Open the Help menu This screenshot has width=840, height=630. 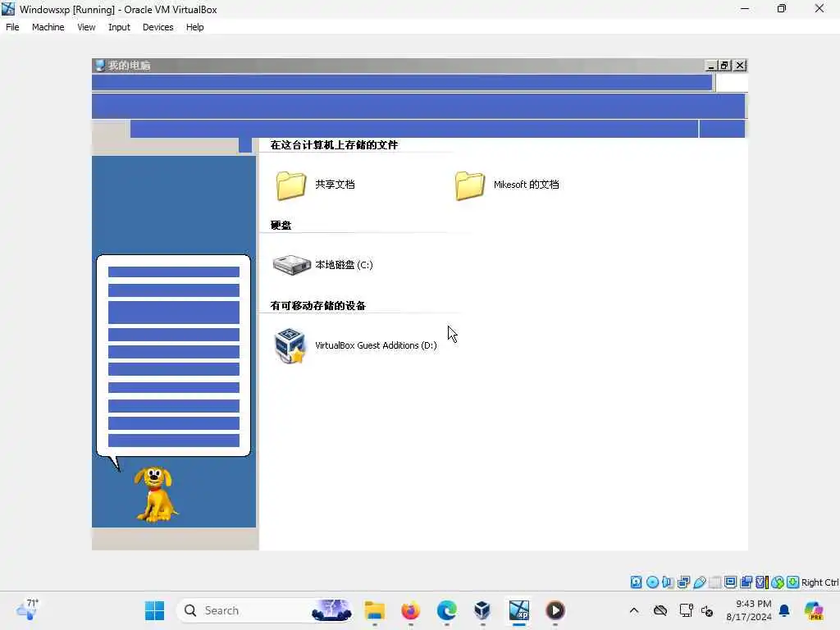coord(194,27)
